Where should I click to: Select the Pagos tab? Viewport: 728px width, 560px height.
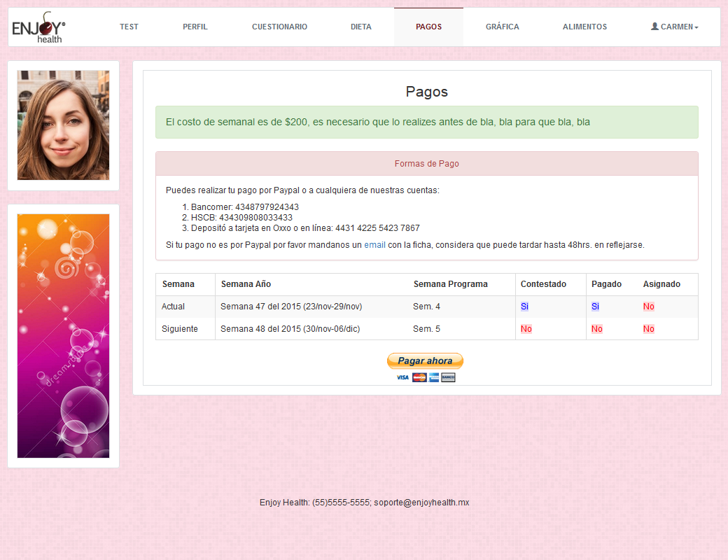click(x=428, y=27)
